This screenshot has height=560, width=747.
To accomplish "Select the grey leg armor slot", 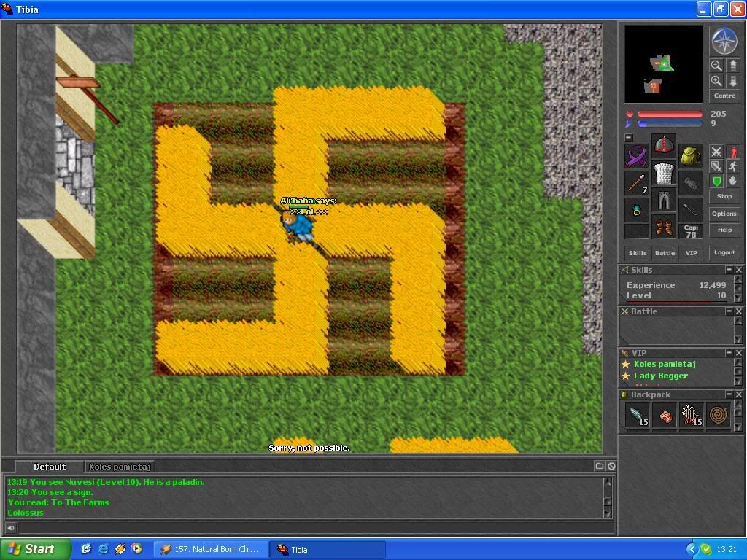I will point(663,200).
